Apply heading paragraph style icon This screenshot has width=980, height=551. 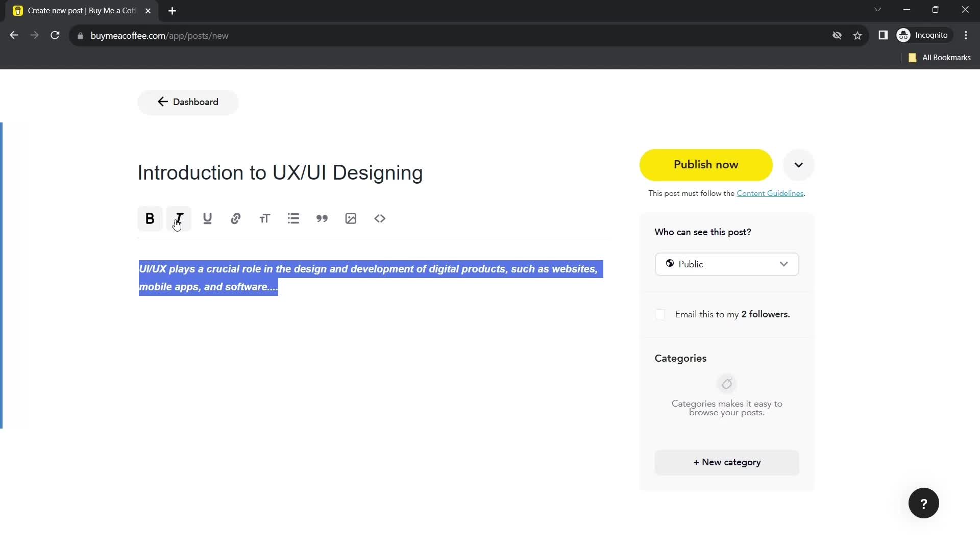pos(265,219)
